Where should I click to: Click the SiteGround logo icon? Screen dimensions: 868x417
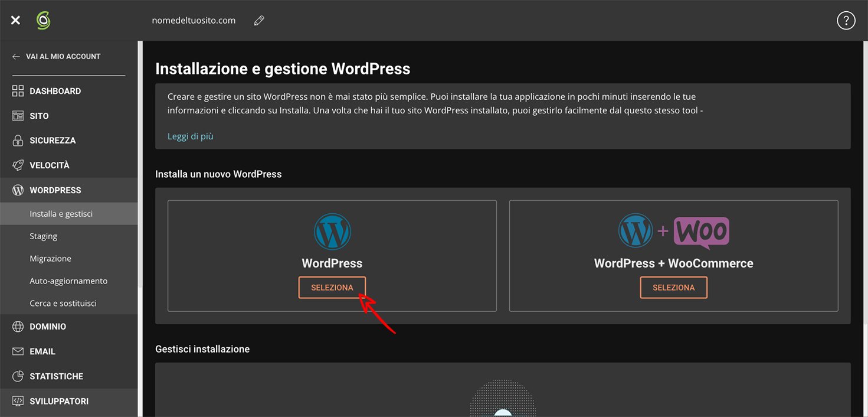(43, 21)
